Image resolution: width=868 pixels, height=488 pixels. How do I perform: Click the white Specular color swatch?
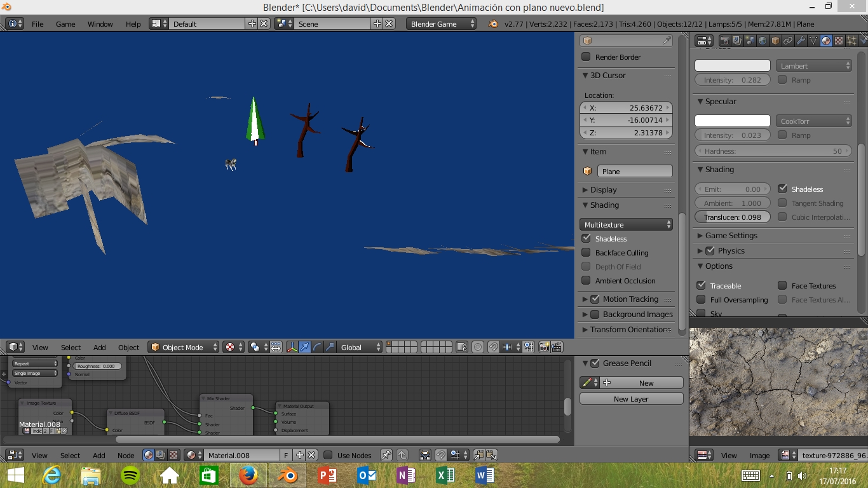(x=732, y=121)
